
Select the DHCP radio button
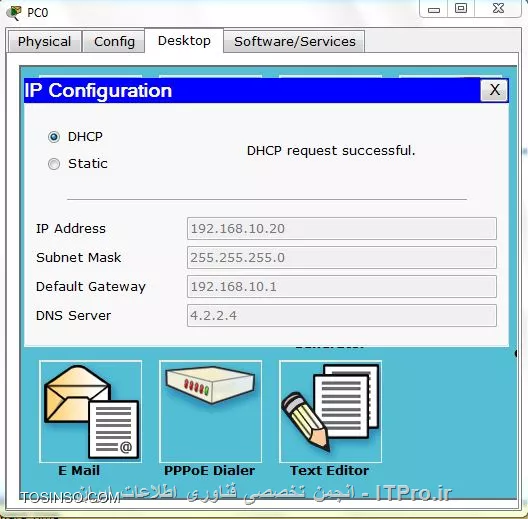tap(54, 137)
